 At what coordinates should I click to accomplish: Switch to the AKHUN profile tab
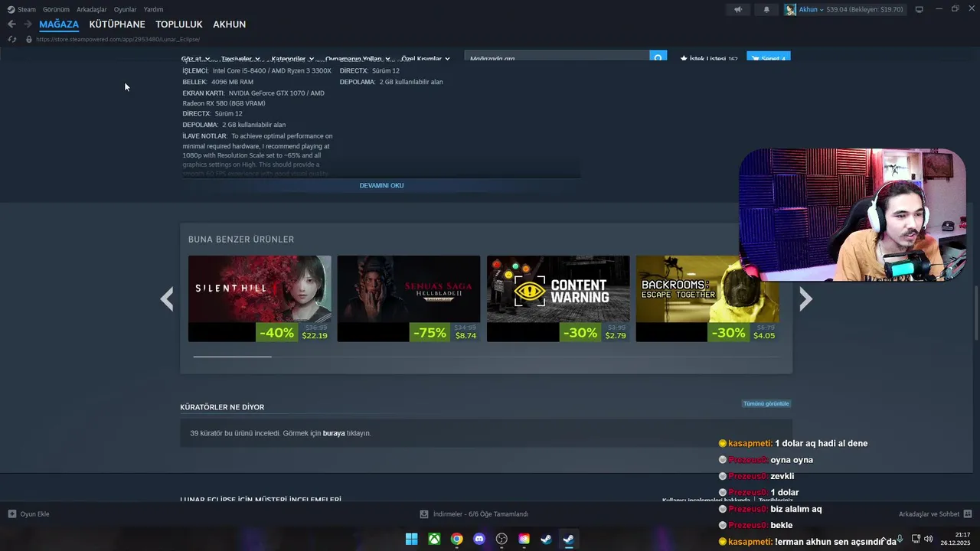click(229, 24)
